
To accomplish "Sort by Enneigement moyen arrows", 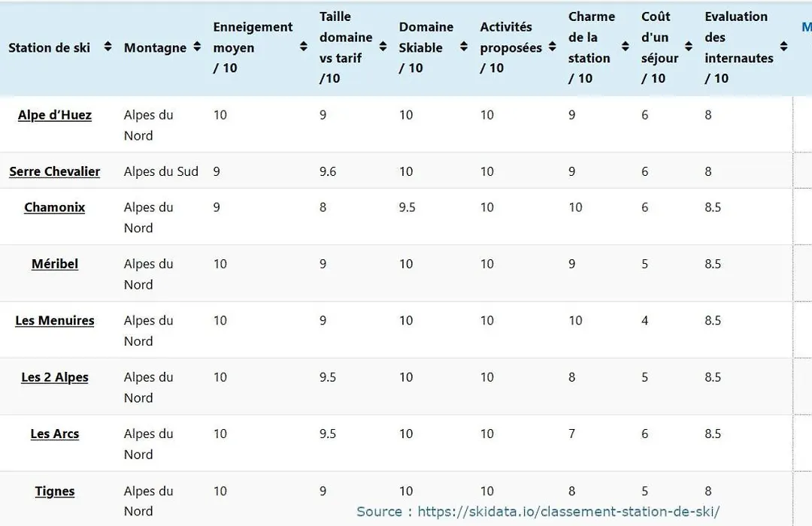I will tap(304, 47).
